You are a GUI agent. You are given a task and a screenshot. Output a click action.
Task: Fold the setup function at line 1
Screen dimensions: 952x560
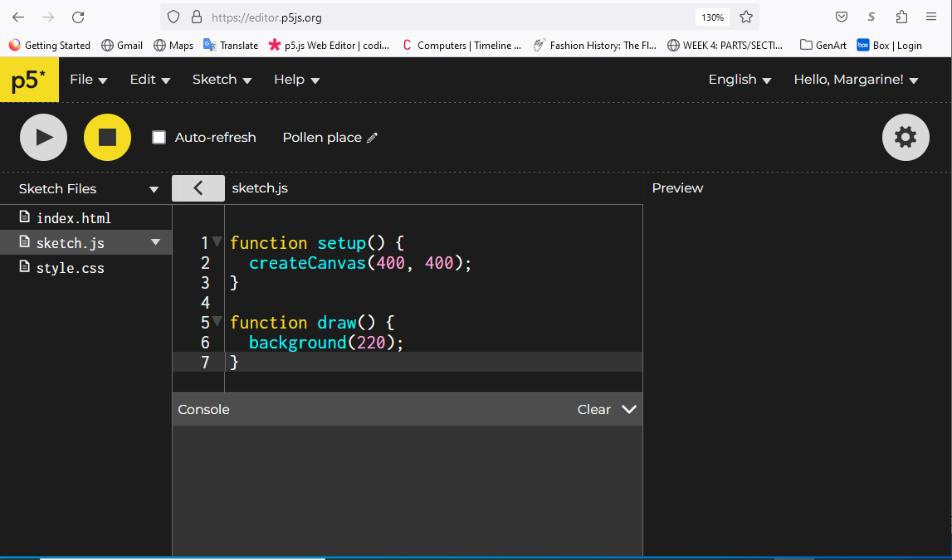217,242
